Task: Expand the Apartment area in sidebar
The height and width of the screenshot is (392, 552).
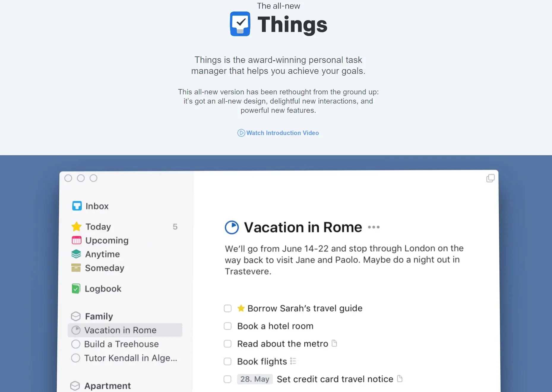Action: click(x=107, y=386)
